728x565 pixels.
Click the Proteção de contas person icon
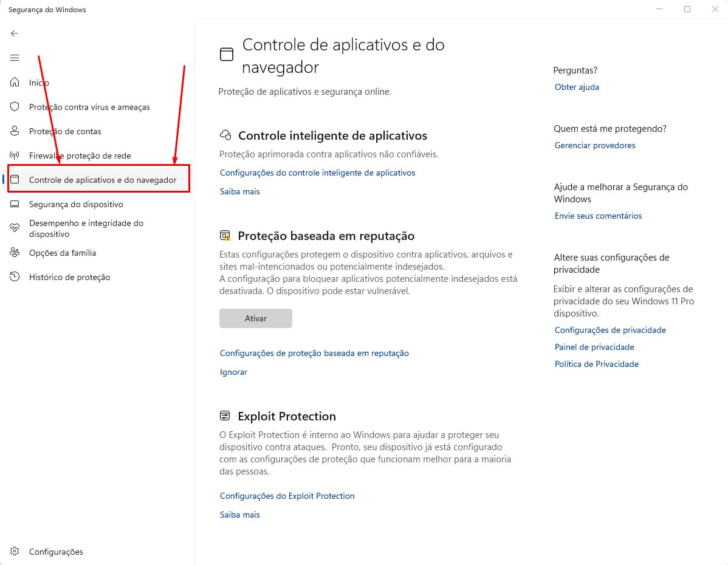pos(15,131)
